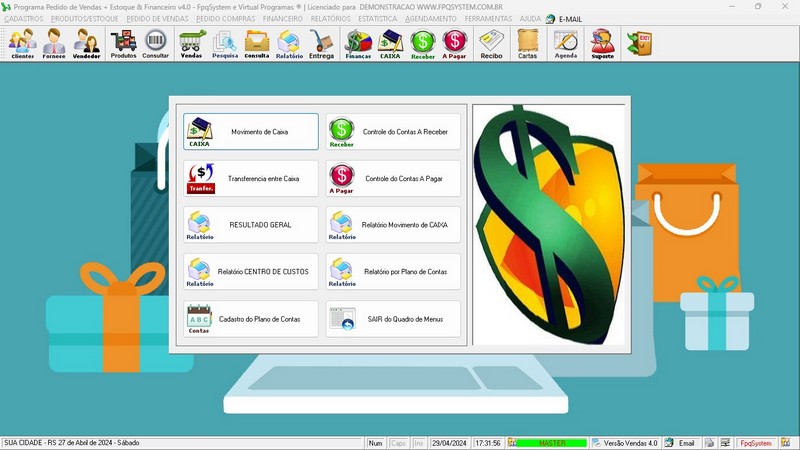Click the green MASTER status indicator
800x450 pixels.
coord(552,443)
